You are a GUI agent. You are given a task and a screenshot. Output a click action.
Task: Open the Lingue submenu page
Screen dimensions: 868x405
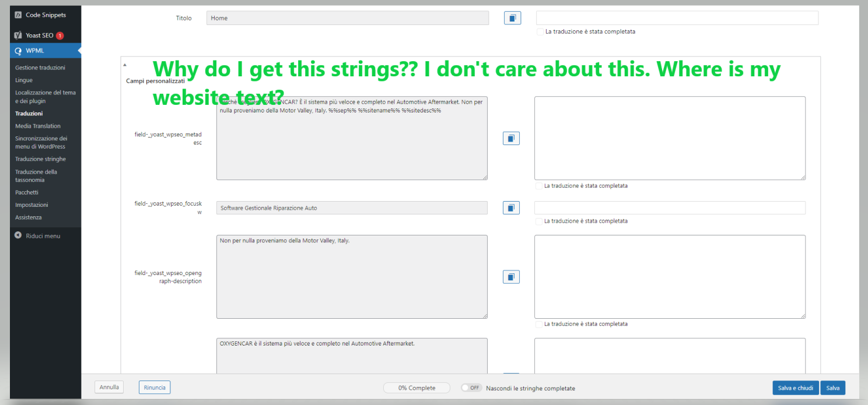24,80
